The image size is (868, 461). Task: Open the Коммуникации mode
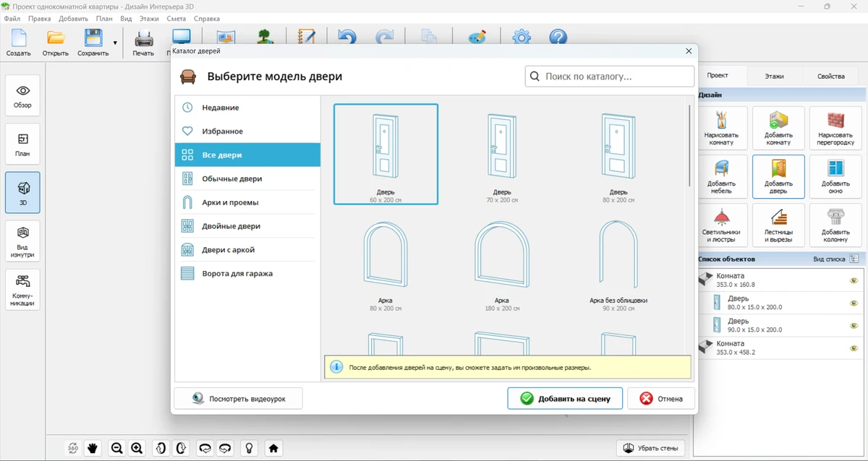click(22, 290)
